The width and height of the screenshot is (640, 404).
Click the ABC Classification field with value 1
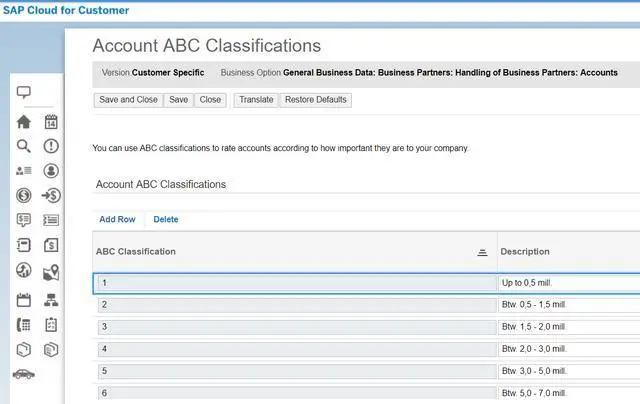coord(293,283)
